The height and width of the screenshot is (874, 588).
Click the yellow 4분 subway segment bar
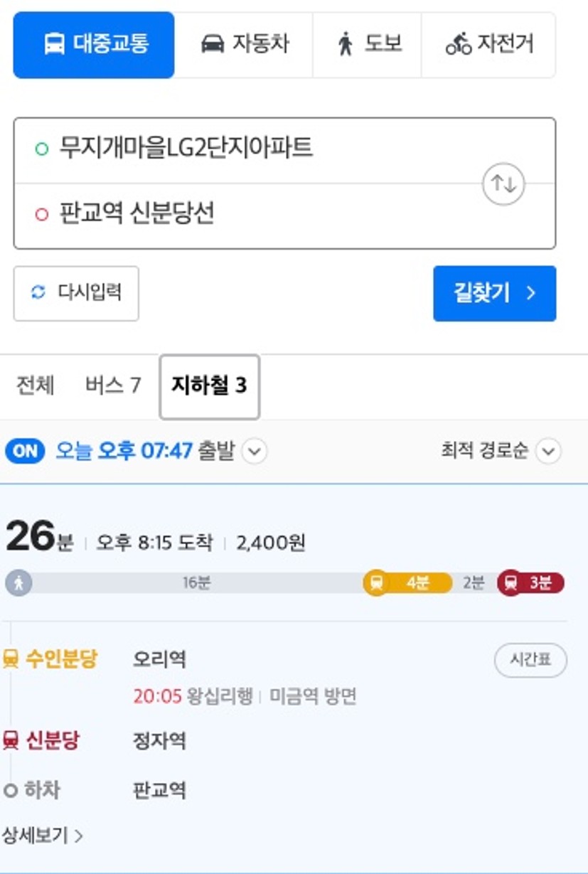[x=418, y=583]
